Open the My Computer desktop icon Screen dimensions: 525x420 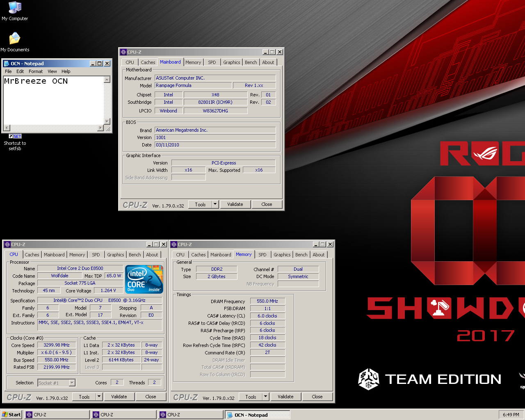point(15,11)
